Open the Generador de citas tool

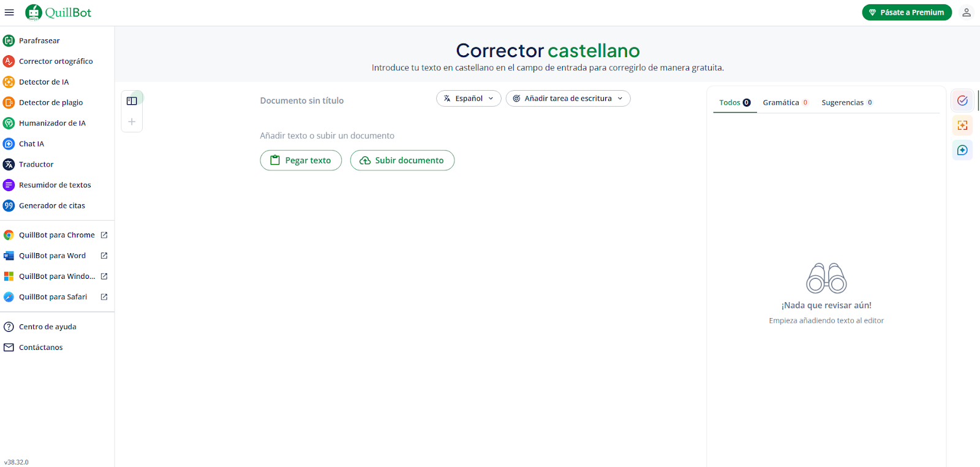[52, 205]
